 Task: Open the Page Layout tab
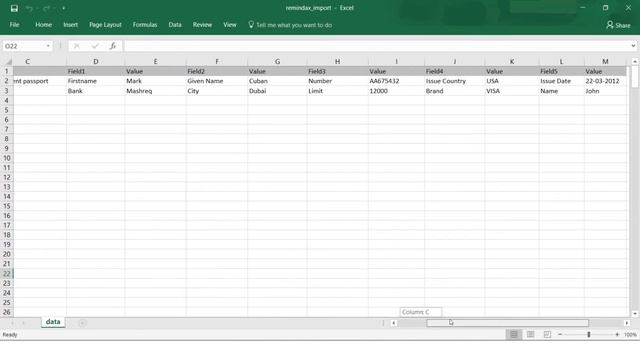[x=105, y=25]
